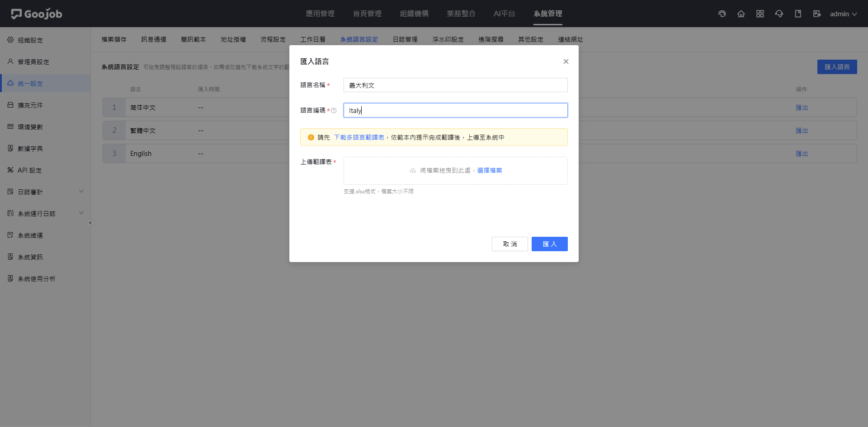Switch to 浮水印設定 tab
Viewport: 868px width, 427px height.
[x=448, y=39]
